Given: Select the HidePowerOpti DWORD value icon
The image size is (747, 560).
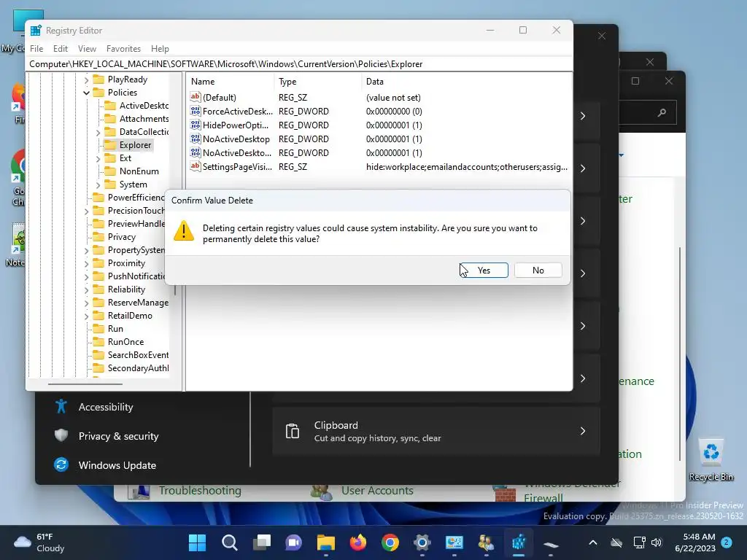Looking at the screenshot, I should 196,125.
